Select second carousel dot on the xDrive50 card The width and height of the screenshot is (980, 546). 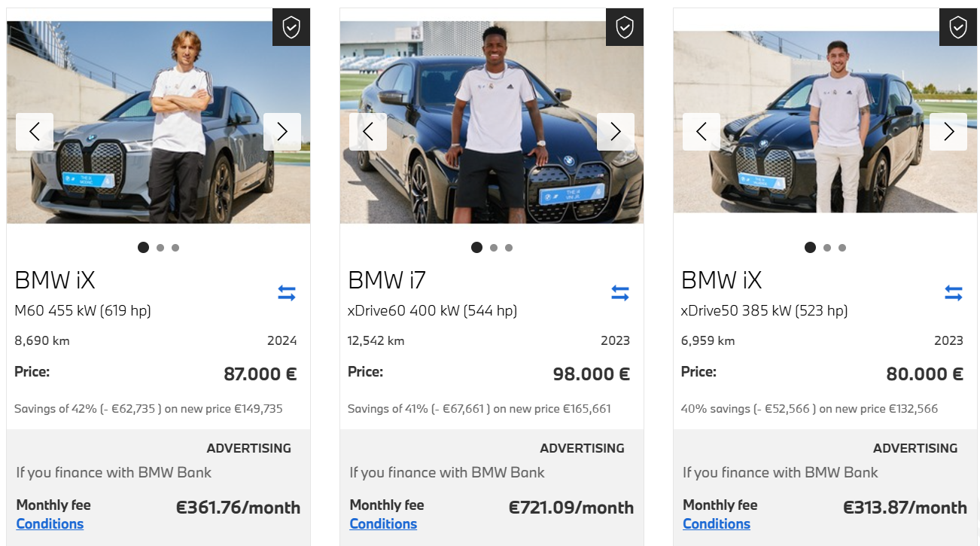(827, 248)
